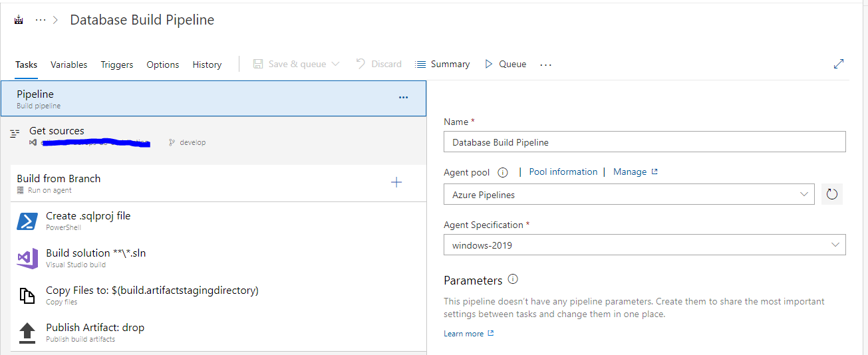Click the Copy Files task icon
Image resolution: width=868 pixels, height=355 pixels.
[x=27, y=295]
